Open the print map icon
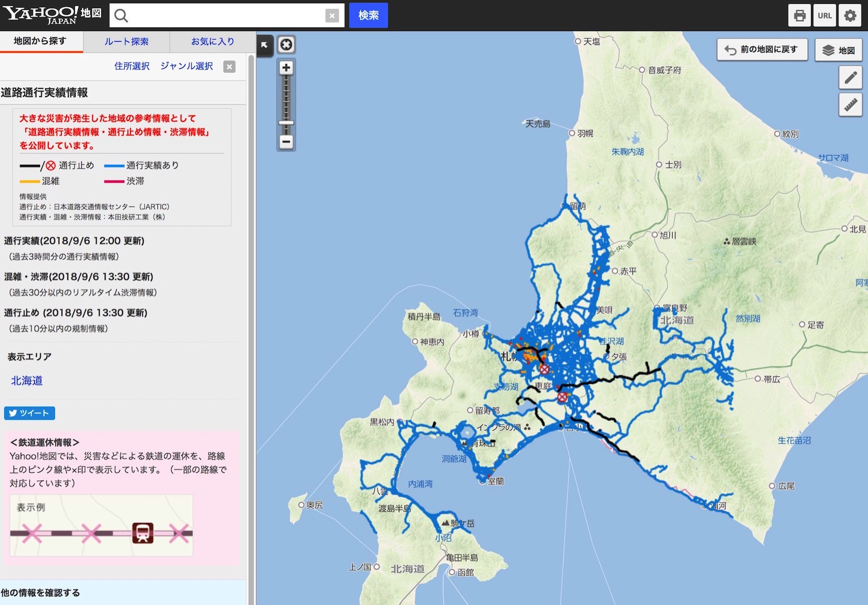 click(800, 15)
